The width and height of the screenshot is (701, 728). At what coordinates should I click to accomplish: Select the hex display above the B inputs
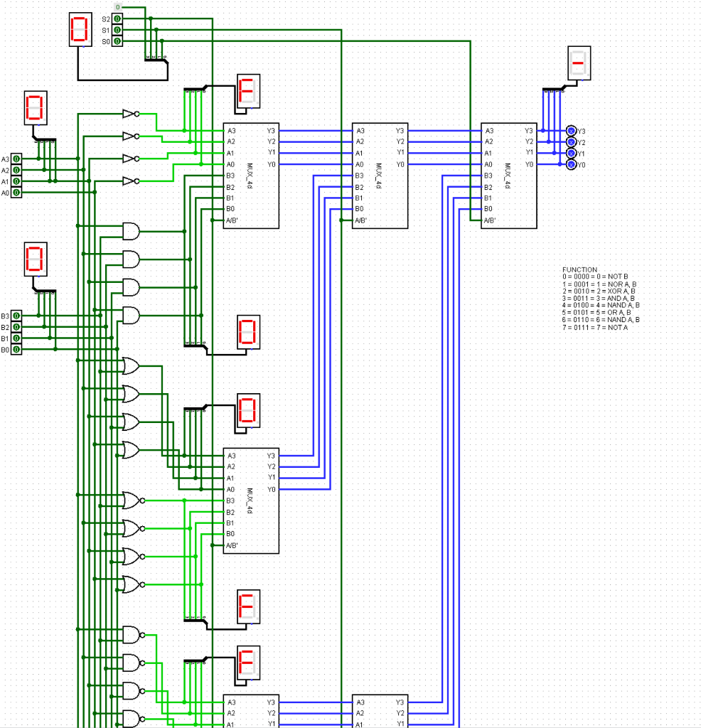tap(36, 259)
